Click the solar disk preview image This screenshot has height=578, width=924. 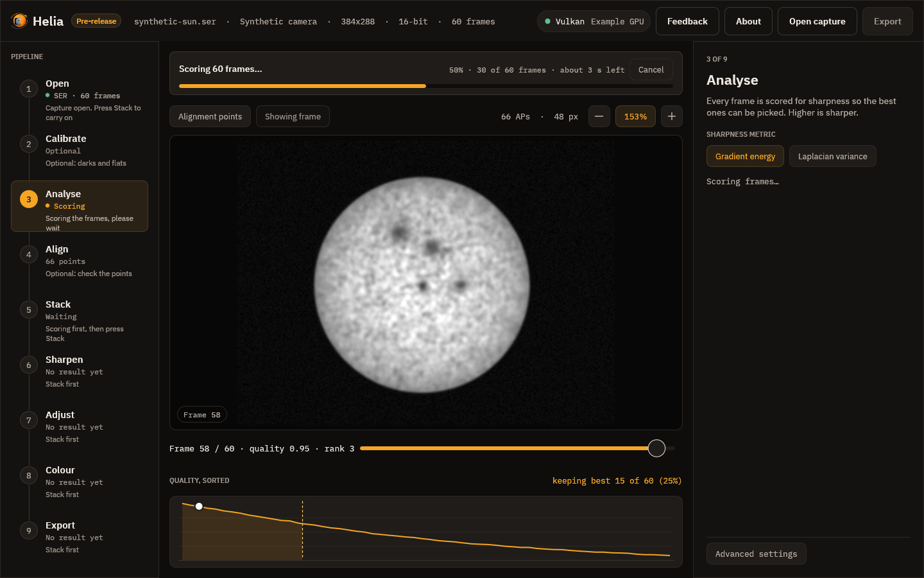click(422, 286)
